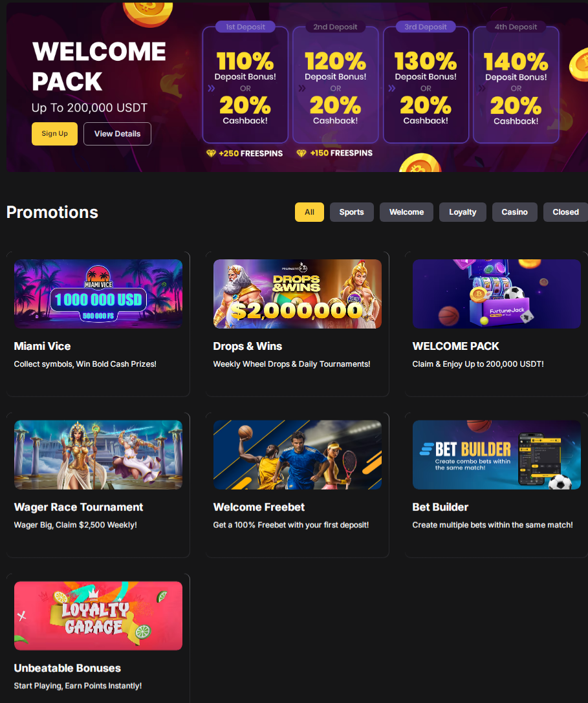
Task: Open the Loyalty Garage banner
Action: click(98, 616)
